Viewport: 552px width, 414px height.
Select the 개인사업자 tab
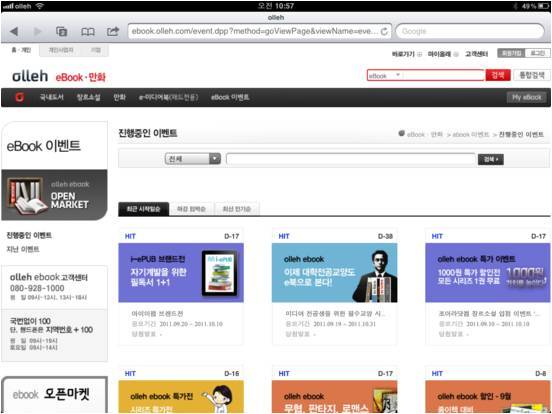coord(61,50)
